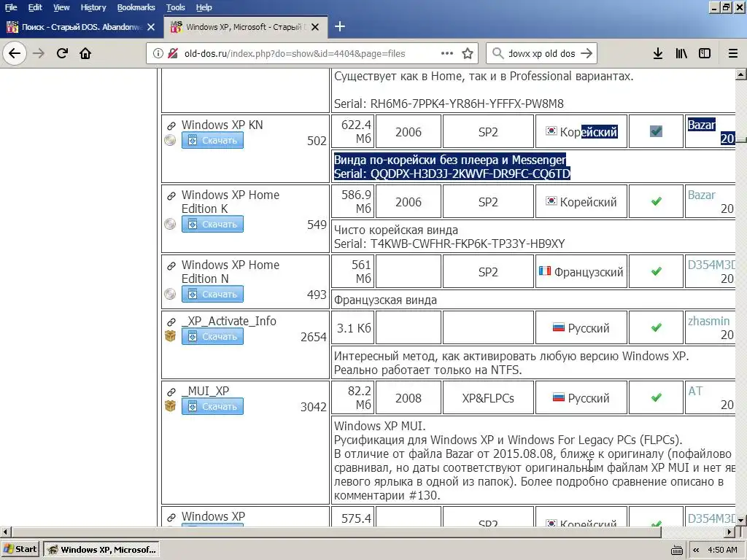Open the browser home page
747x560 pixels.
(x=85, y=53)
